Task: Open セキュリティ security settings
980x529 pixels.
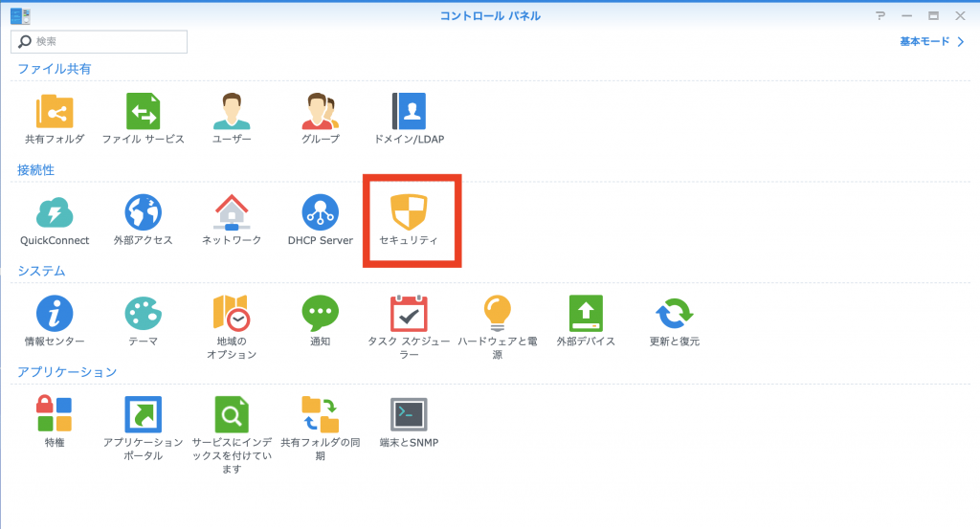Action: [x=409, y=213]
